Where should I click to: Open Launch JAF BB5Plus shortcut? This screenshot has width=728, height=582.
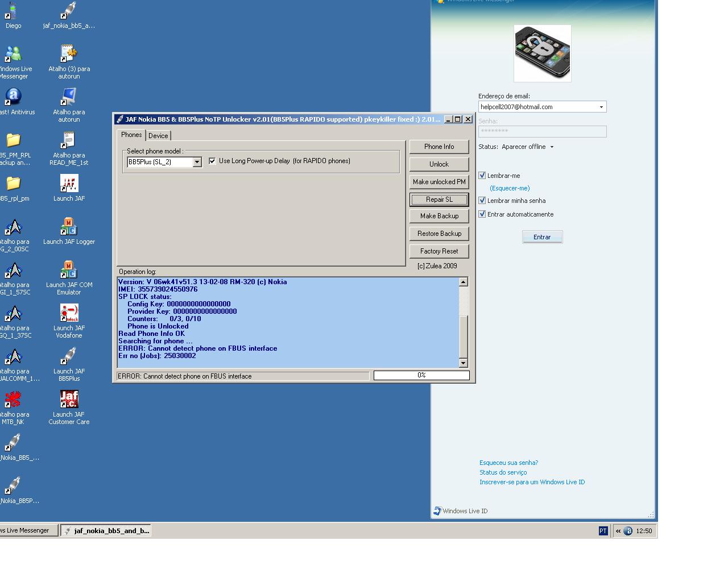point(69,365)
